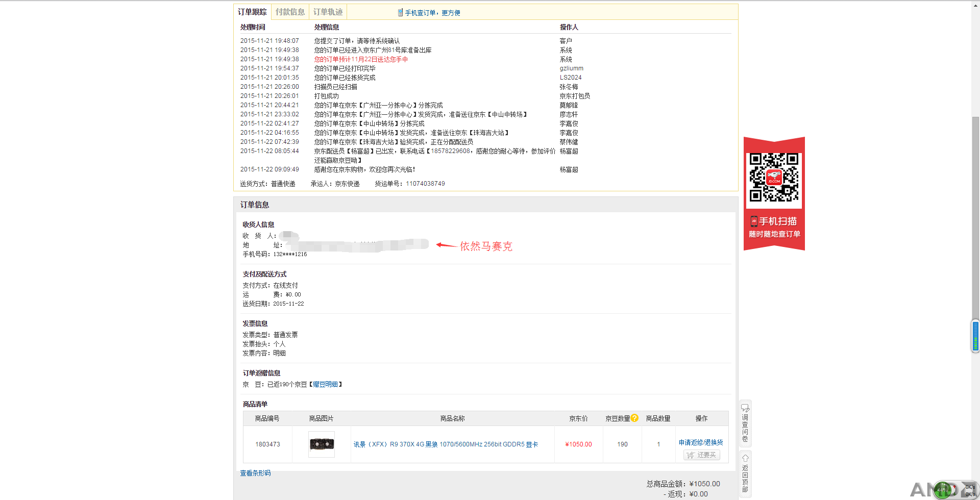Click 支付方式 value 在线支付

[x=285, y=285]
